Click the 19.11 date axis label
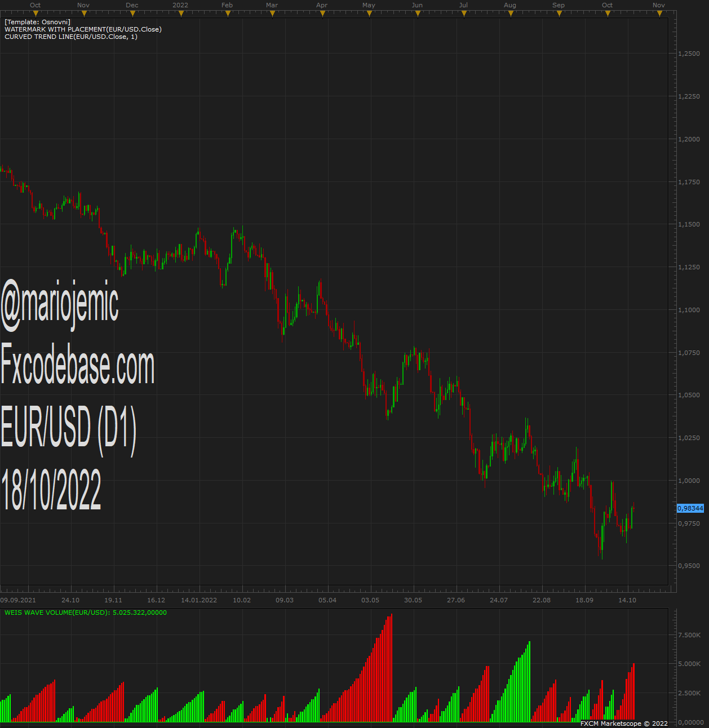709x728 pixels. (113, 600)
